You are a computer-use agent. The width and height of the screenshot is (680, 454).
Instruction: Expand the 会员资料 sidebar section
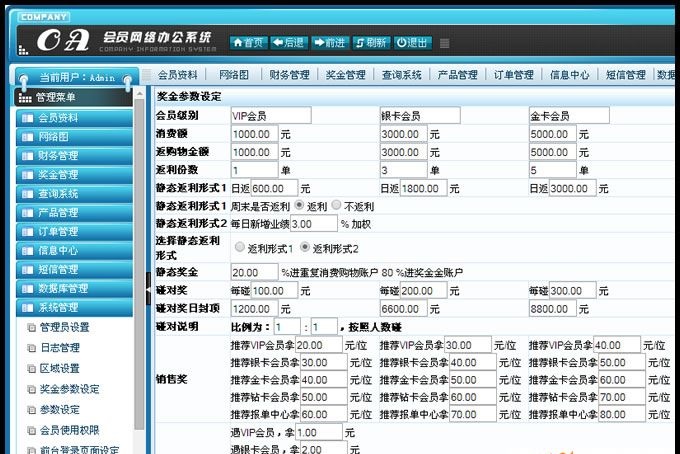point(74,118)
